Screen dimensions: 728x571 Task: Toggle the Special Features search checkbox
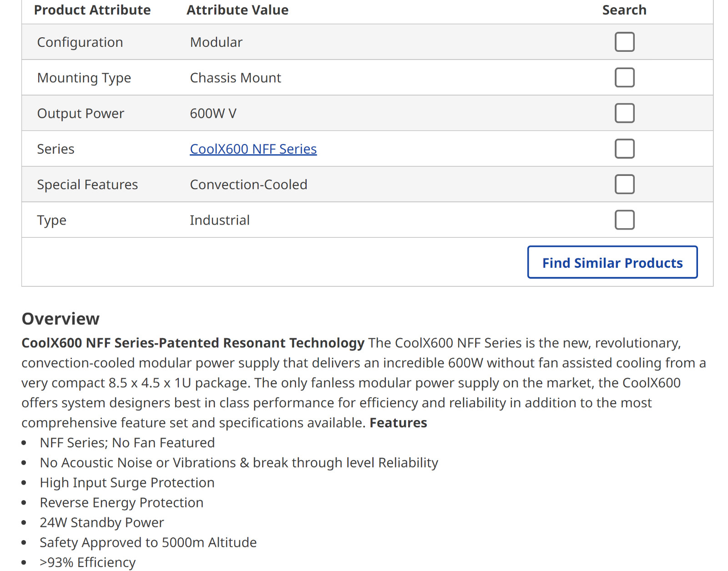coord(624,184)
